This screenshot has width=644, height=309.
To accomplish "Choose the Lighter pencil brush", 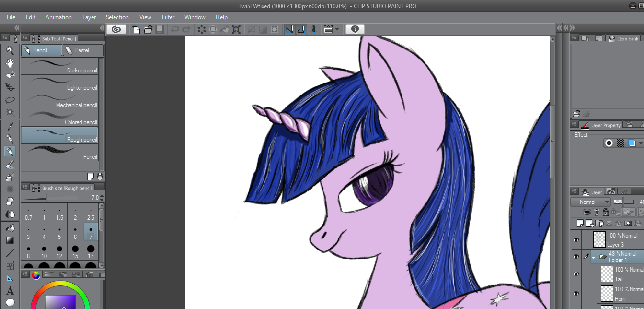I will (59, 83).
